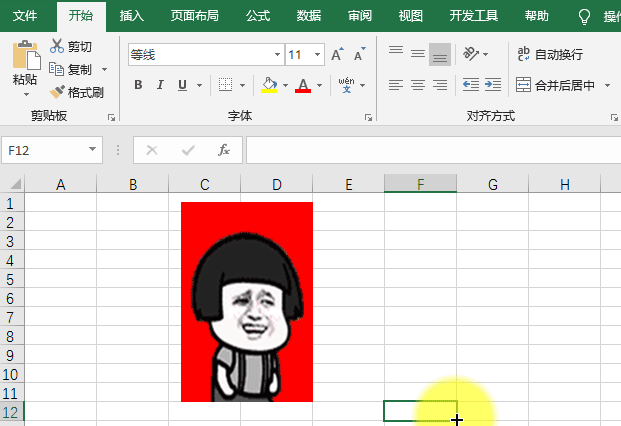Switch to the 页面布局 tab
This screenshot has height=426, width=621.
coord(194,16)
